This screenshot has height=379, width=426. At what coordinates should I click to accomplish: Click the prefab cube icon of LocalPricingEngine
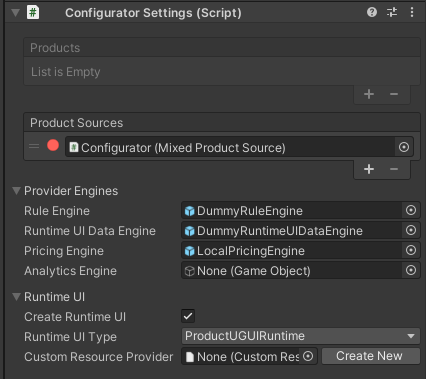(189, 251)
